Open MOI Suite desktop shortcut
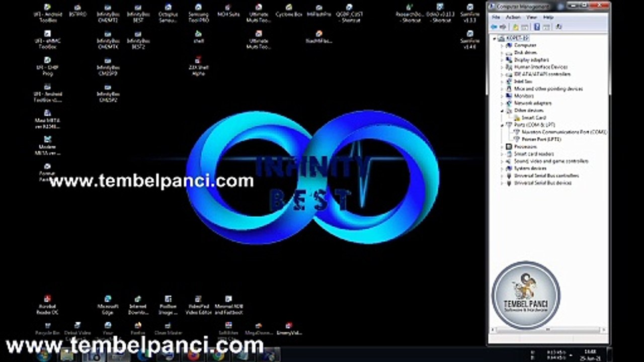 [228, 11]
